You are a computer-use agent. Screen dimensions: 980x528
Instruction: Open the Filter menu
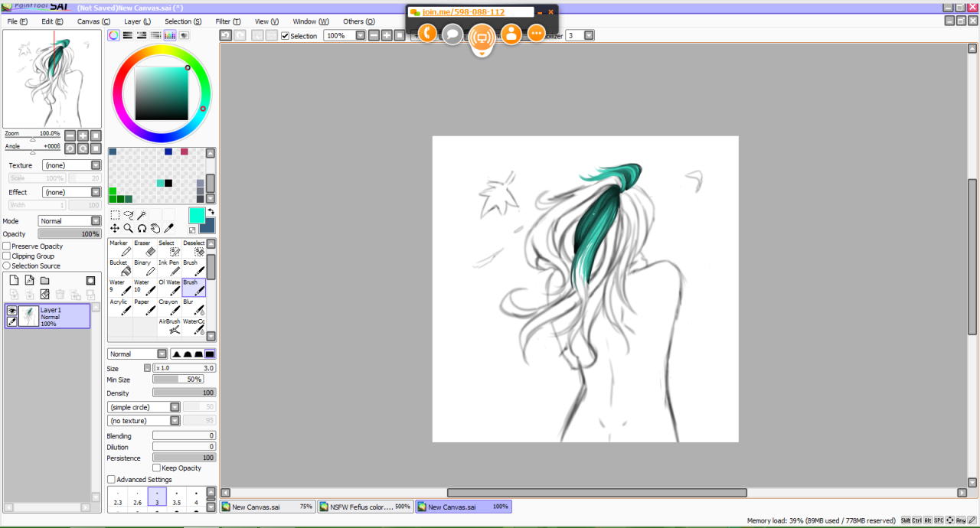tap(228, 21)
